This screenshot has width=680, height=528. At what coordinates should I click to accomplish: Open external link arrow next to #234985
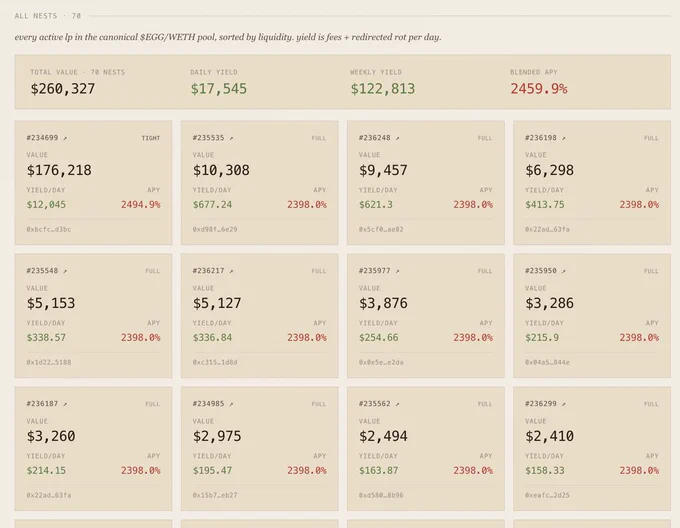tap(231, 404)
